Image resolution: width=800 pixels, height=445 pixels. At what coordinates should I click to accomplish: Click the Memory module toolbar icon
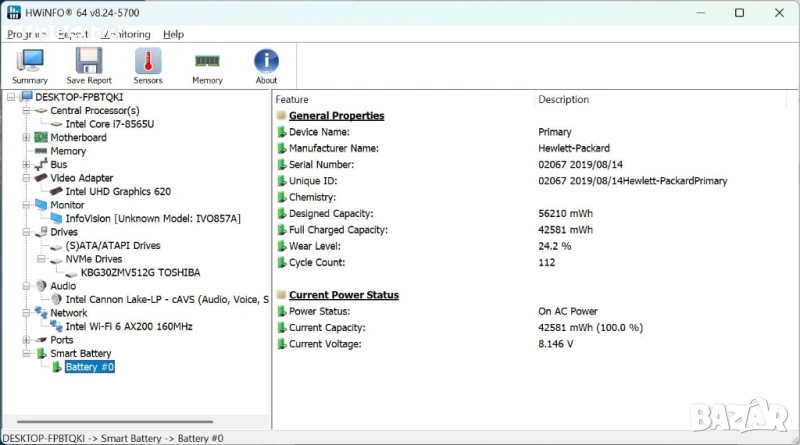coord(207,65)
